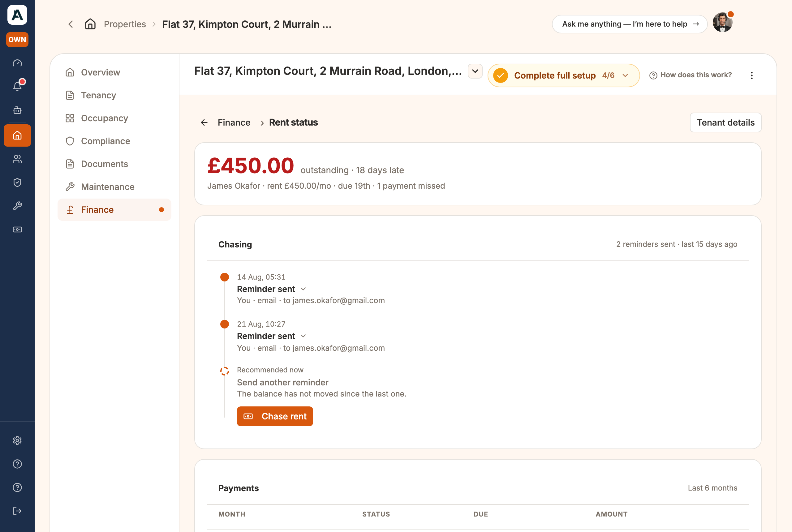Click the AMOUNT column header

[611, 514]
